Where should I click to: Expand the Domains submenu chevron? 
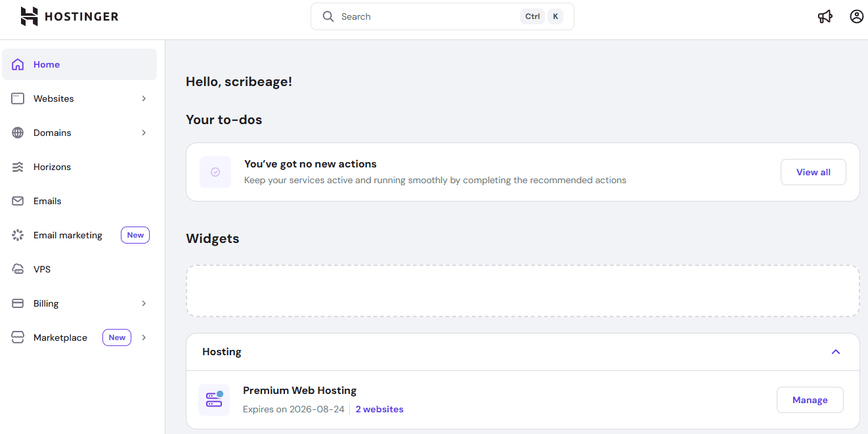tap(144, 133)
